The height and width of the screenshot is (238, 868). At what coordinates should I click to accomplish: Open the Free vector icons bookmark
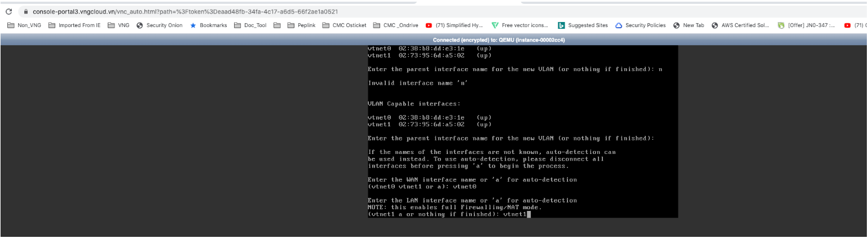coord(519,25)
